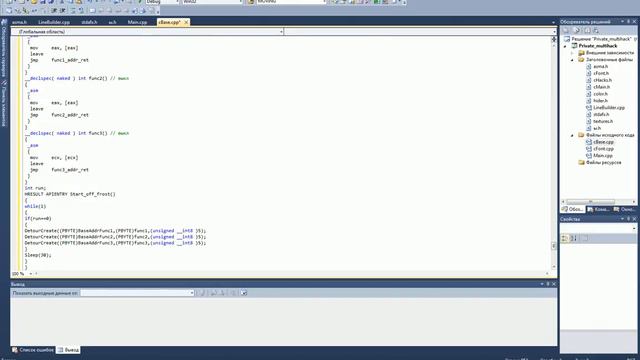
Task: Switch to the Class View bottom tab
Action: coord(598,209)
